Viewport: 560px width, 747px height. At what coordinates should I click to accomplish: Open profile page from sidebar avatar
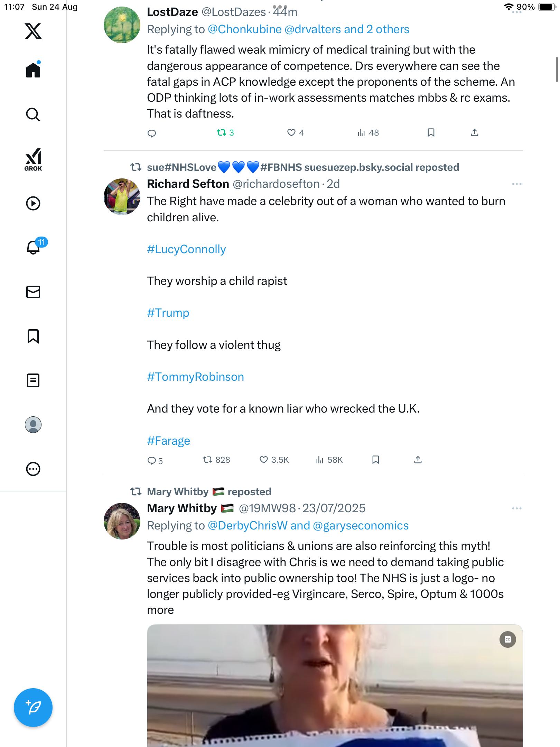click(x=33, y=425)
